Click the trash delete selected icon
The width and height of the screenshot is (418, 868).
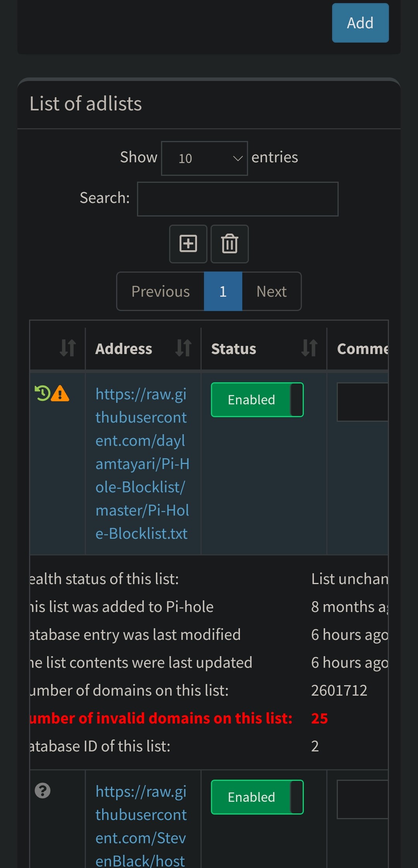pyautogui.click(x=230, y=244)
